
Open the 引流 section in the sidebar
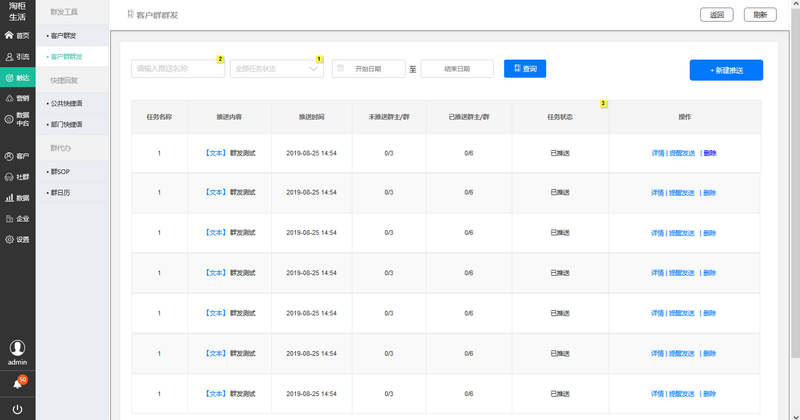[17, 57]
